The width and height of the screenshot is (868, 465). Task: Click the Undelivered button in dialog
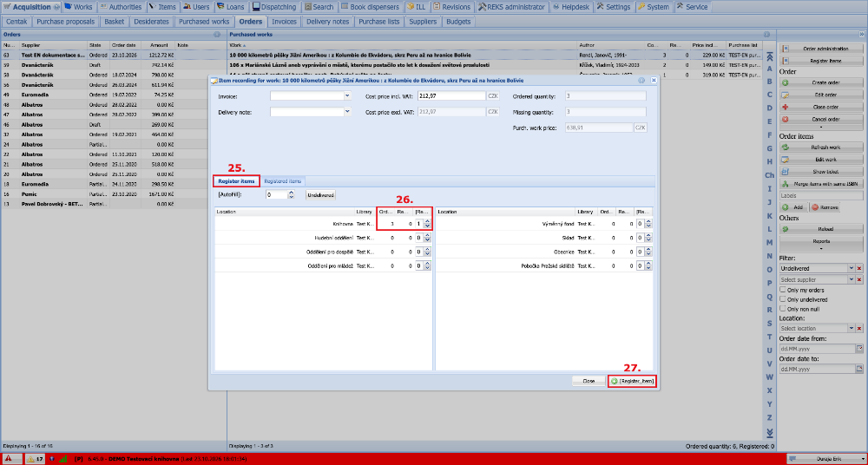click(321, 195)
